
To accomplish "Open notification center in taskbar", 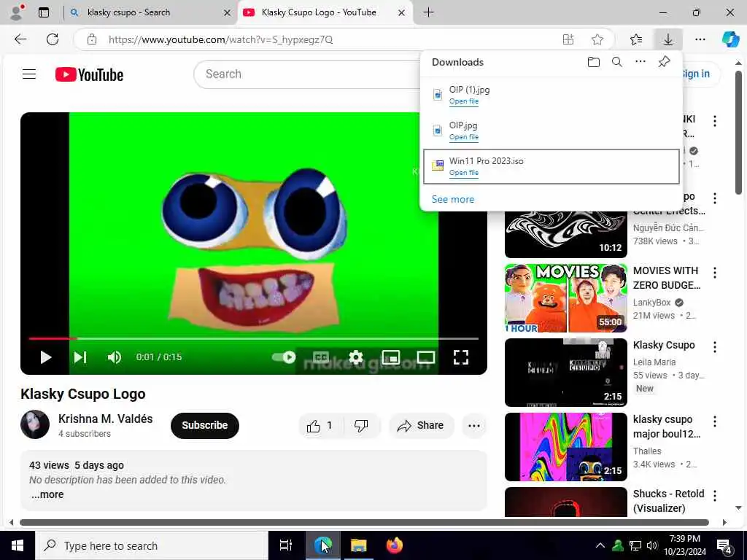I will 724,546.
